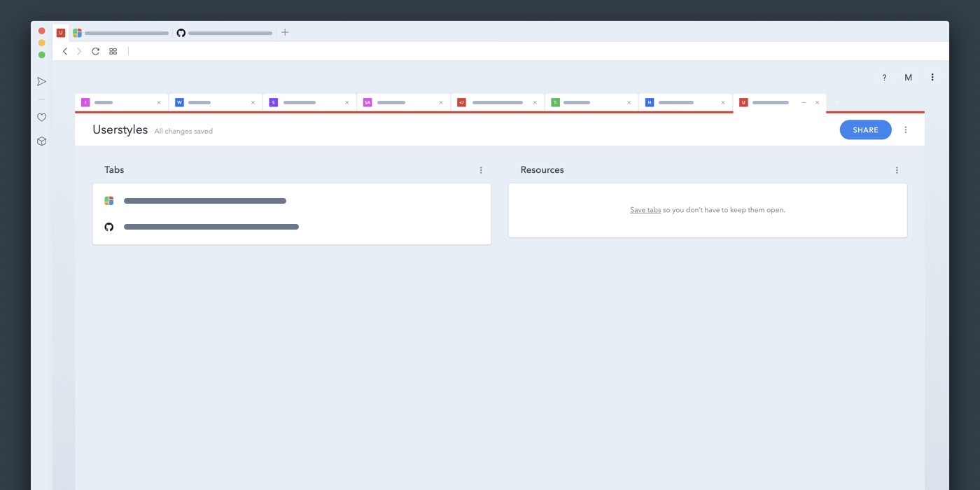
Task: Switch to the purple S tab
Action: [309, 102]
